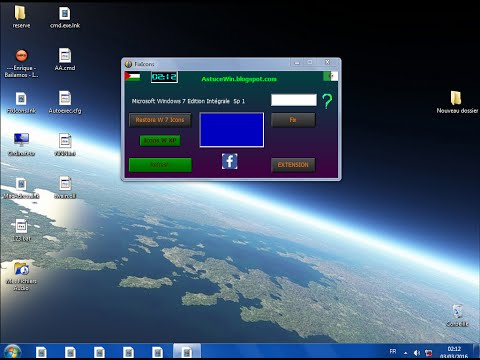The width and height of the screenshot is (480, 360).
Task: Show hidden system tray icons arrow
Action: (x=406, y=353)
